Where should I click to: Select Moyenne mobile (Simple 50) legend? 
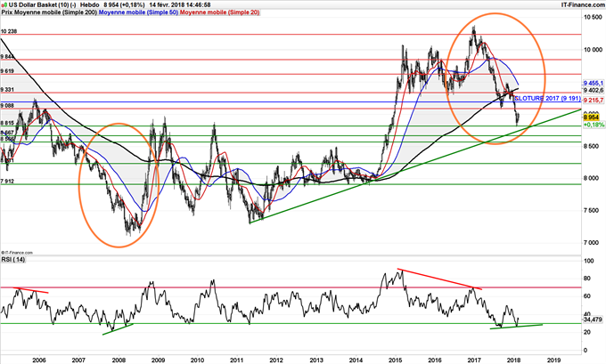point(139,12)
